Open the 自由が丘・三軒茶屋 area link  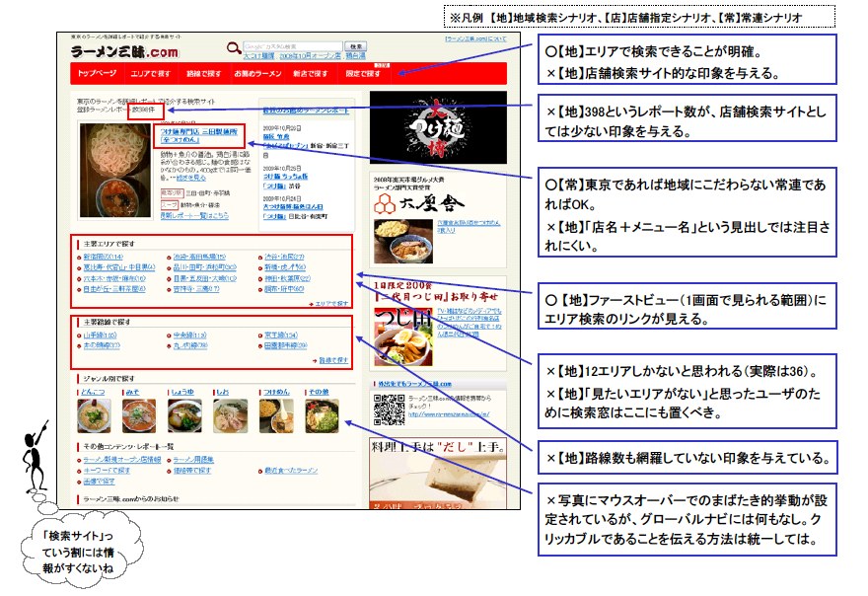point(114,288)
